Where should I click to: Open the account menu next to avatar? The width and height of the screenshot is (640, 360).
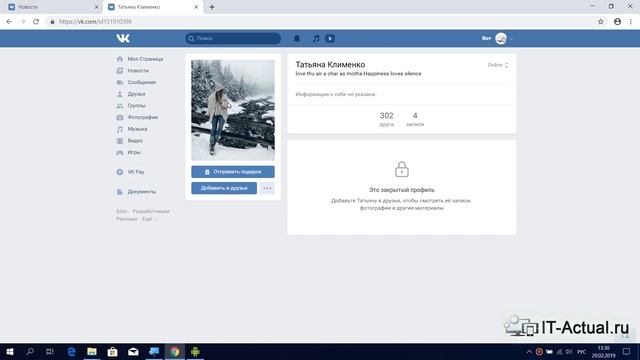pos(497,38)
